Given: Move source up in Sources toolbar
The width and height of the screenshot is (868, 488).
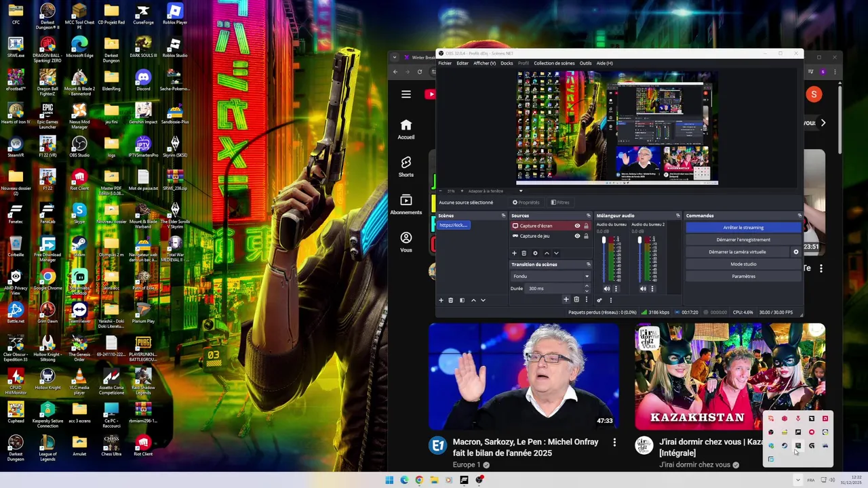Looking at the screenshot, I should pos(547,253).
